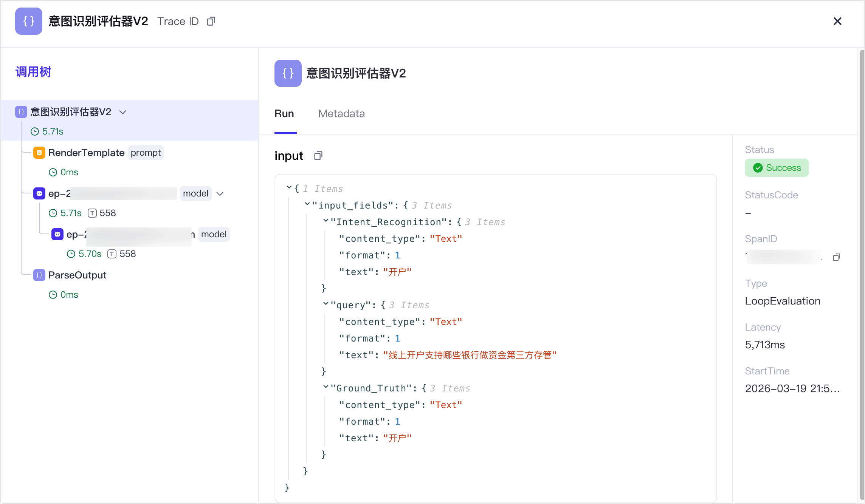This screenshot has height=504, width=865.
Task: Collapse the Ground_Truth JSON object
Action: click(x=326, y=387)
